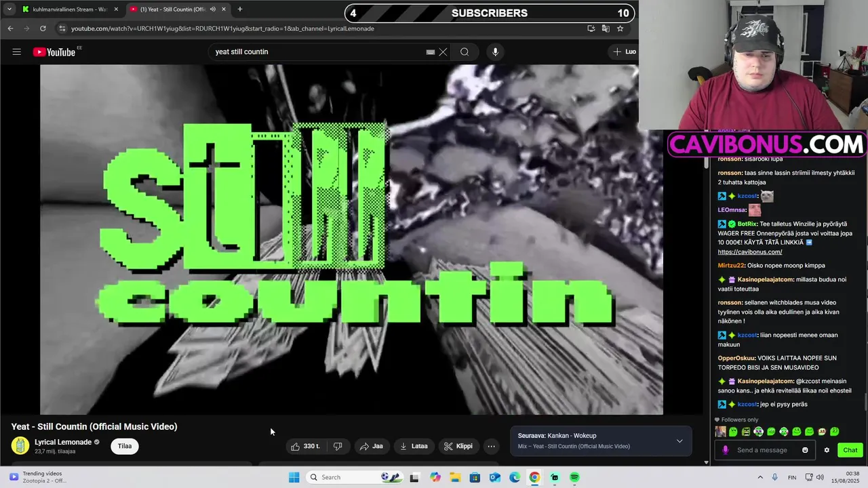Open the tab search dropdown arrow

tap(9, 9)
